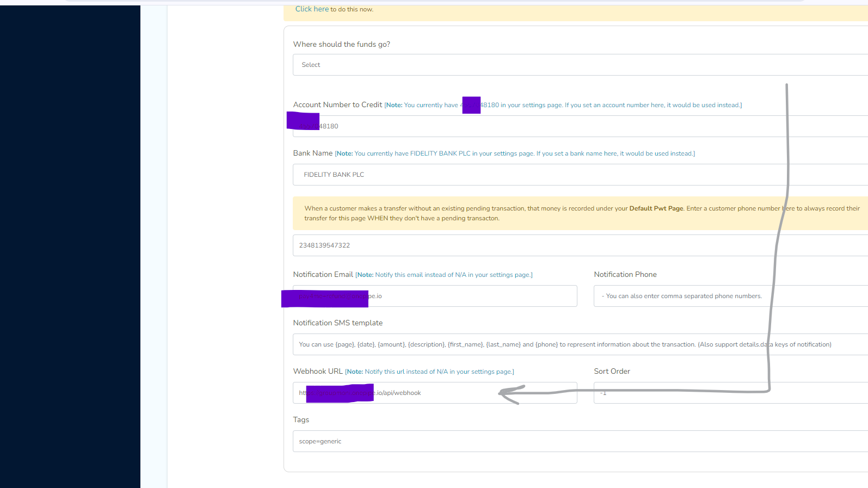Click the Bank Name field with FIDELITY BANK PLC
The image size is (868, 488).
[x=580, y=175]
